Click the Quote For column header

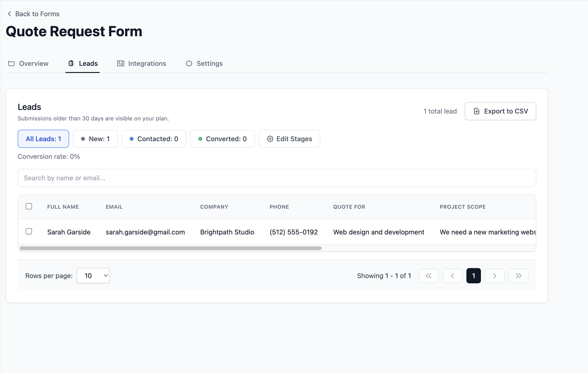tap(349, 207)
